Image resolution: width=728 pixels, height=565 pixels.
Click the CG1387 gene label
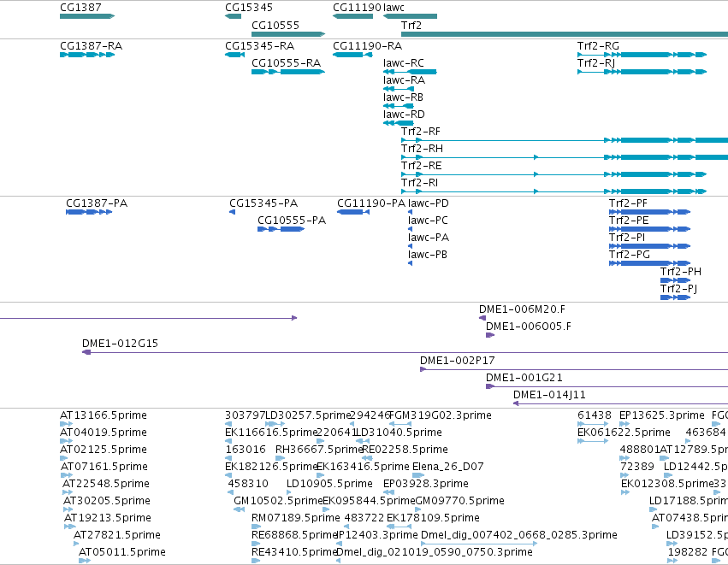(80, 8)
